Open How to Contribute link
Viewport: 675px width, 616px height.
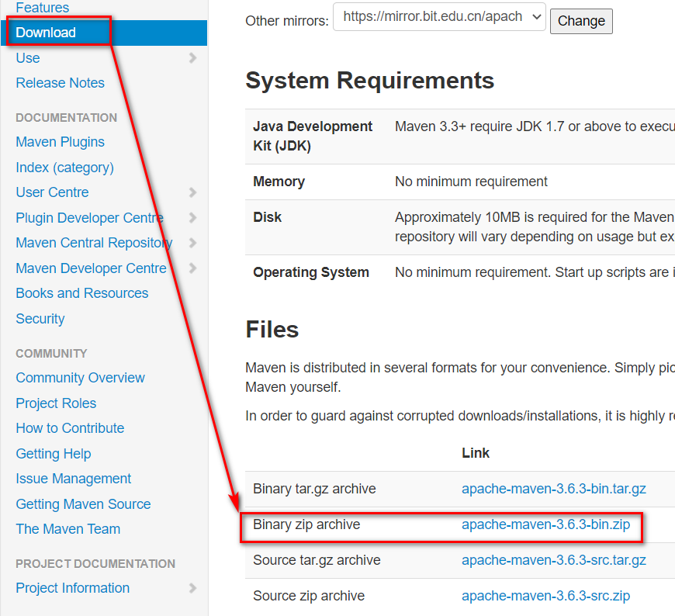(x=70, y=428)
